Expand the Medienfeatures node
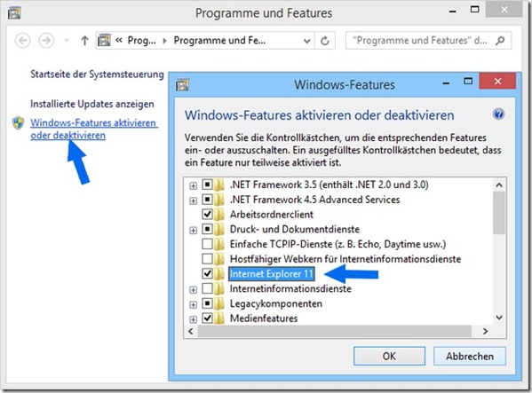532x393 pixels. click(193, 319)
